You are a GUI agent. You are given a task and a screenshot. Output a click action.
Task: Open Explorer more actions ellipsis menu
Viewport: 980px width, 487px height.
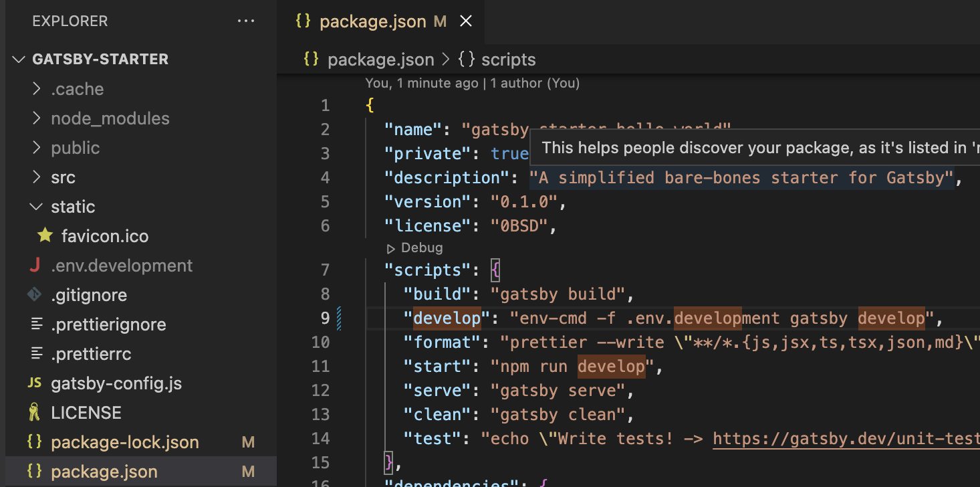point(246,21)
